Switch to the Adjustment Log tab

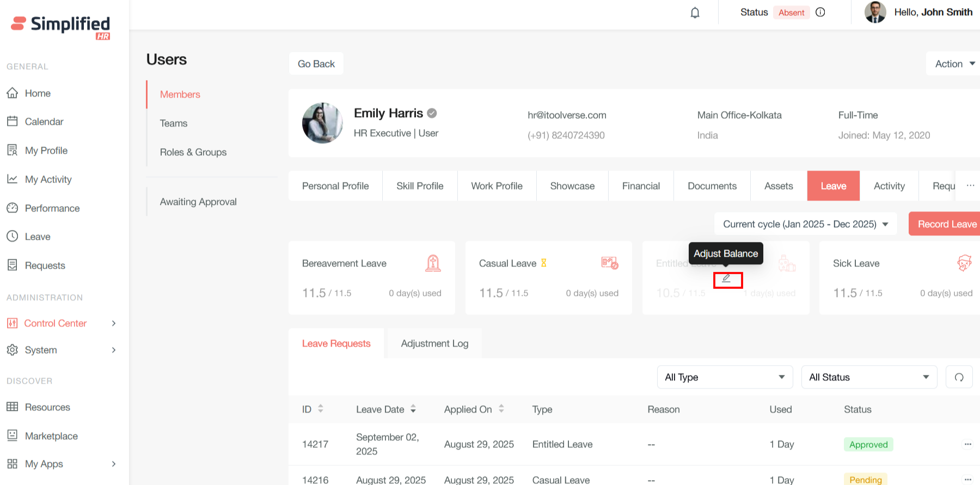coord(434,343)
